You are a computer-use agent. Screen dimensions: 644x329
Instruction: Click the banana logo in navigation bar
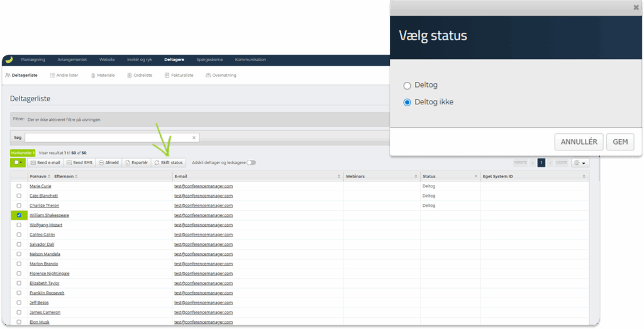click(x=9, y=60)
